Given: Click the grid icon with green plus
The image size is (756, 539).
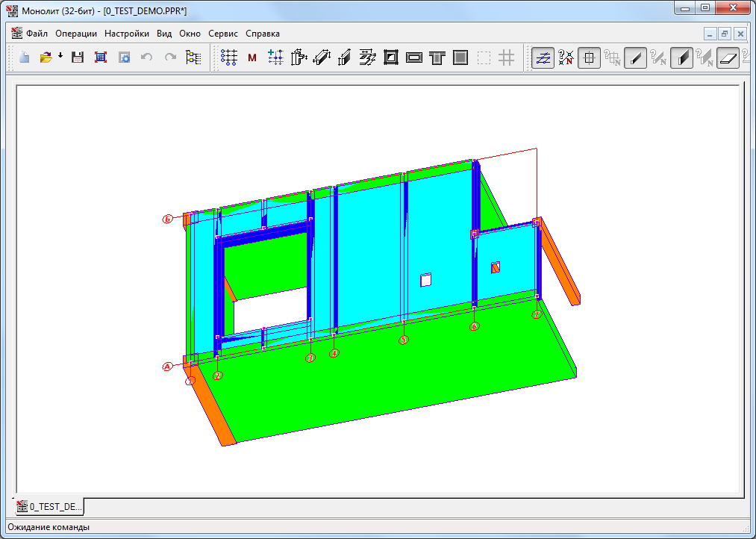Looking at the screenshot, I should pos(276,57).
